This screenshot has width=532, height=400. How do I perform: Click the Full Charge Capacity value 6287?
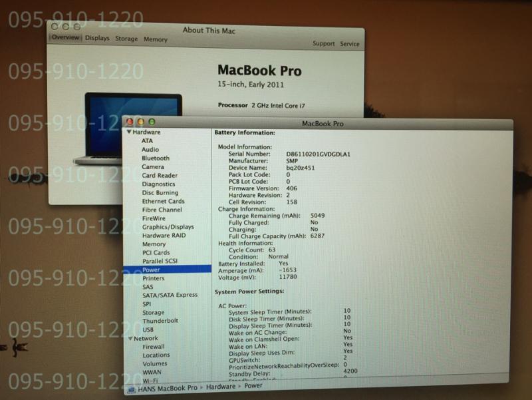pyautogui.click(x=317, y=236)
